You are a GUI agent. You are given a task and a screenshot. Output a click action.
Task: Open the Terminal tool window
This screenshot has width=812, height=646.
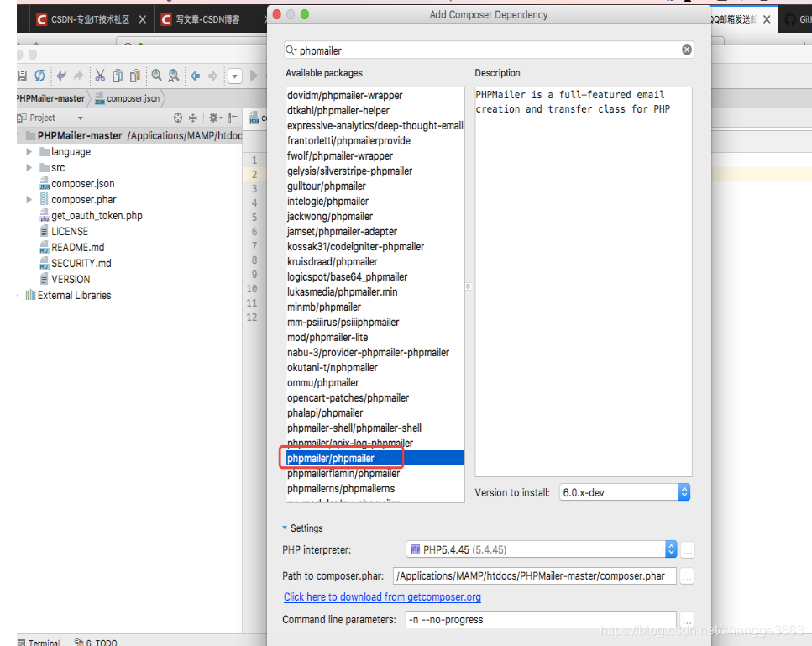pyautogui.click(x=39, y=642)
